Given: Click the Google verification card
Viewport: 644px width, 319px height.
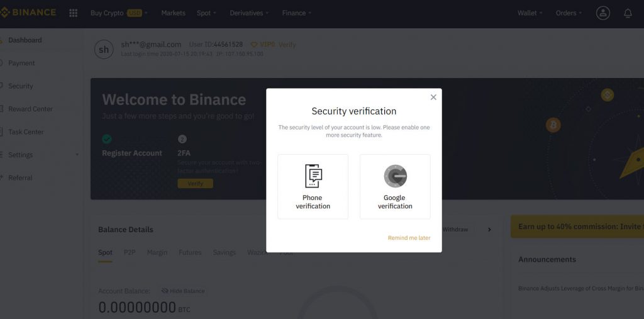Looking at the screenshot, I should coord(395,187).
